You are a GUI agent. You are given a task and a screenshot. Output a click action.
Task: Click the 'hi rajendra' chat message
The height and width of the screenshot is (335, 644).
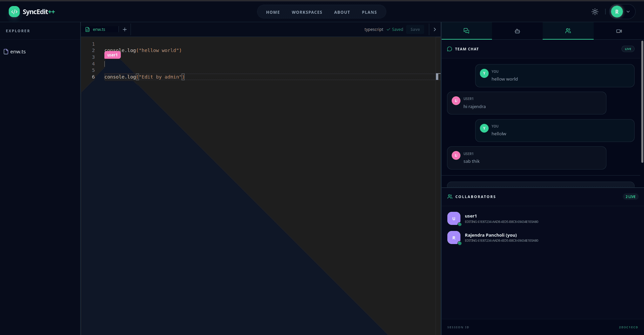527,103
